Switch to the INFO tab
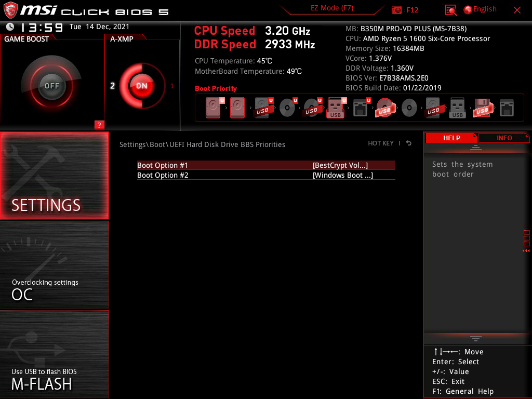This screenshot has height=399, width=532. [x=504, y=138]
